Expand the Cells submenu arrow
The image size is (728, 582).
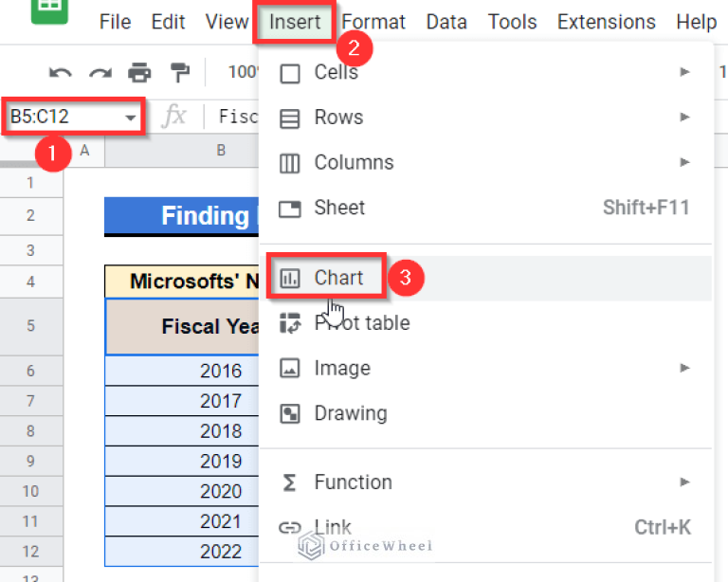point(684,72)
